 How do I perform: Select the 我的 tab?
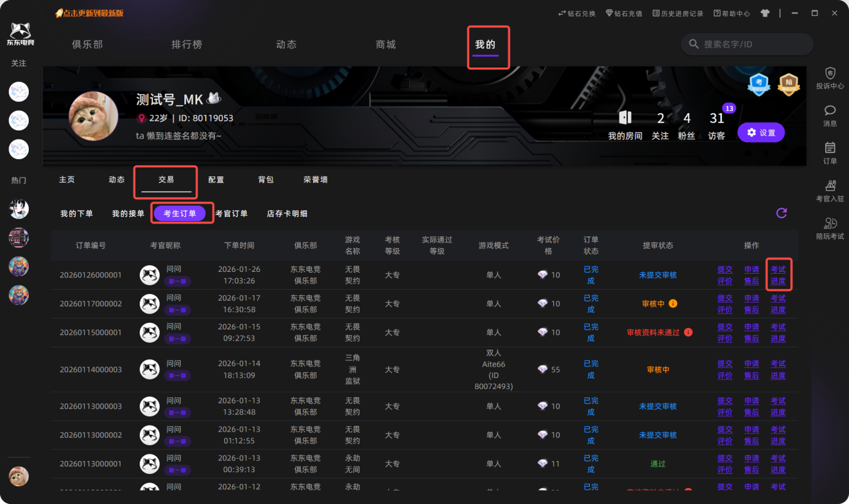[x=485, y=45]
